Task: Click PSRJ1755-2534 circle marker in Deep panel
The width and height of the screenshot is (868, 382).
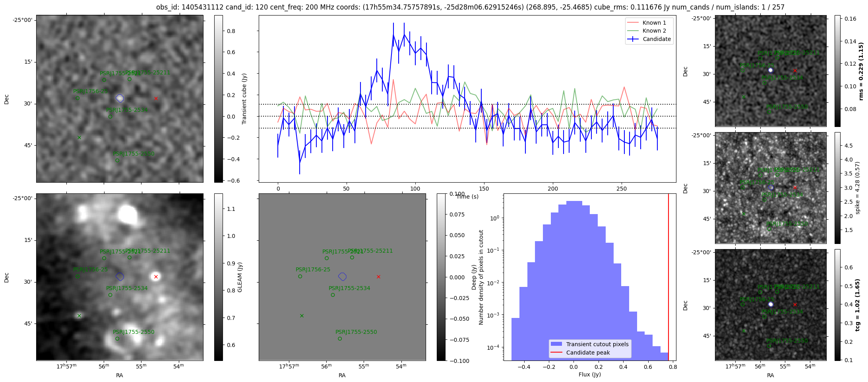Action: [x=333, y=295]
